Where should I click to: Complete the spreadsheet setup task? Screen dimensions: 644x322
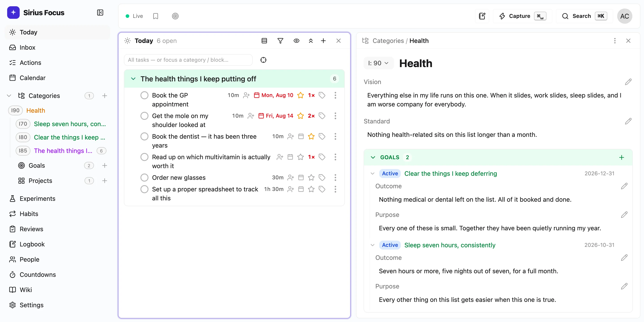[x=144, y=189]
